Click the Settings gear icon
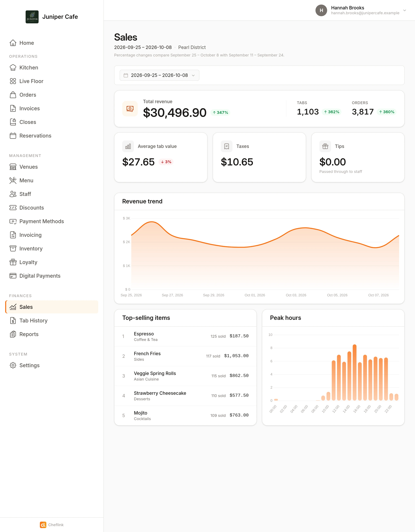The width and height of the screenshot is (415, 532). pos(13,365)
